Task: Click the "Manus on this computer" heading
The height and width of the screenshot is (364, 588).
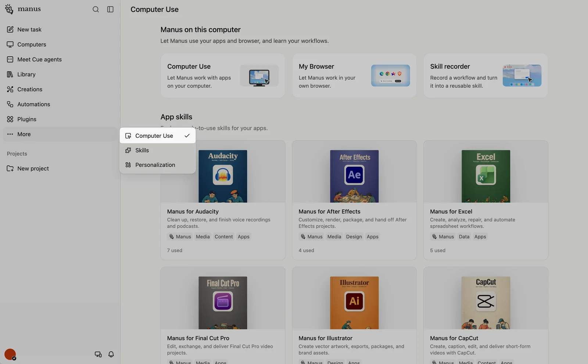Action: pyautogui.click(x=200, y=30)
